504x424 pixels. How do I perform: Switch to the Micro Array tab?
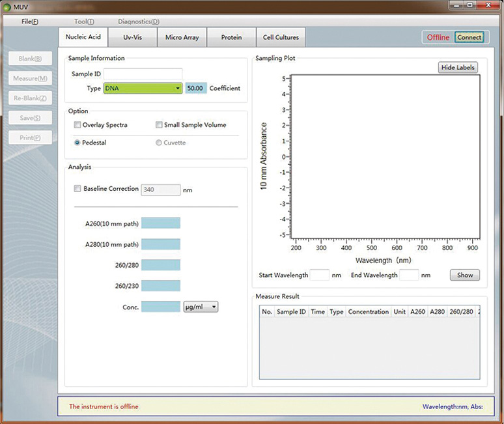(182, 37)
